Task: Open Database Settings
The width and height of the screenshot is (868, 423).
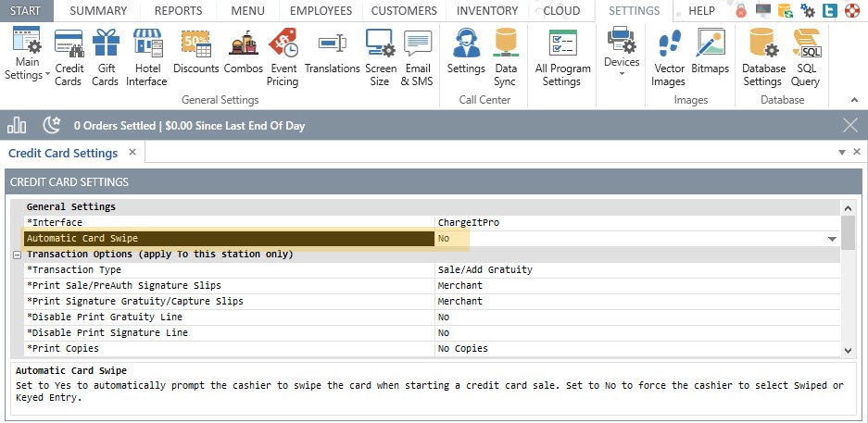Action: [x=762, y=57]
